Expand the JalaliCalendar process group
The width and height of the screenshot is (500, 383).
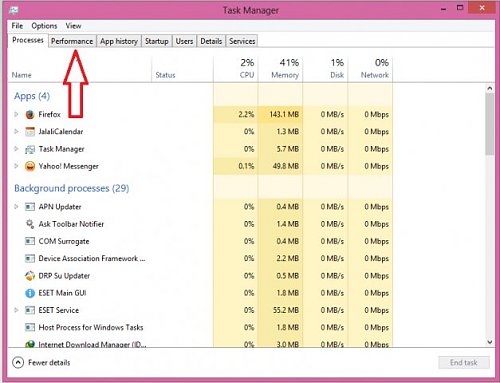click(16, 131)
